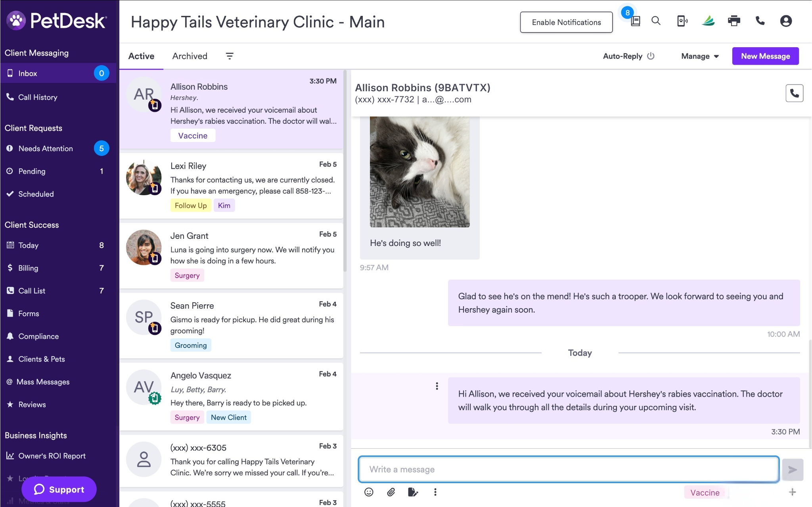Click Allison Robbins (9BATVTX) header name
The image size is (812, 507).
(423, 88)
